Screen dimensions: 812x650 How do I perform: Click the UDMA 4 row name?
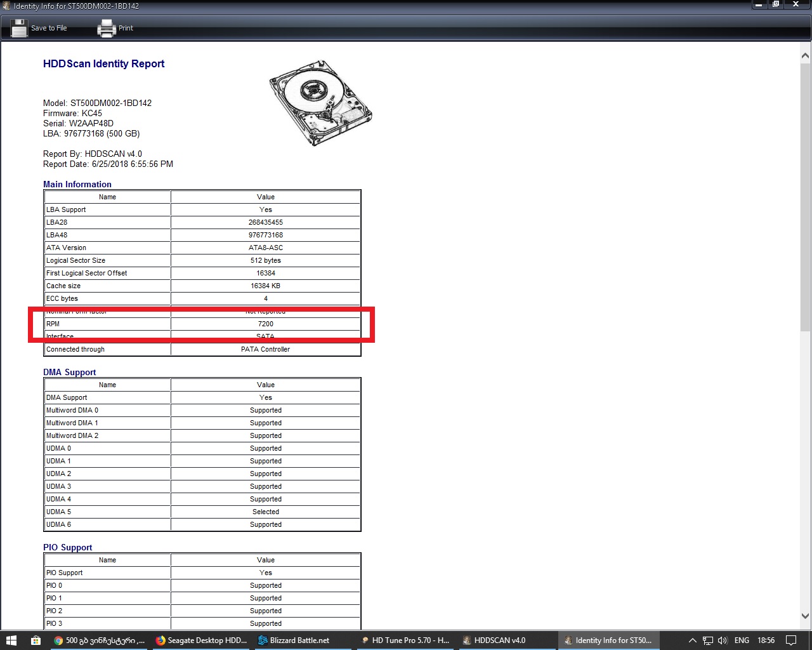[58, 499]
